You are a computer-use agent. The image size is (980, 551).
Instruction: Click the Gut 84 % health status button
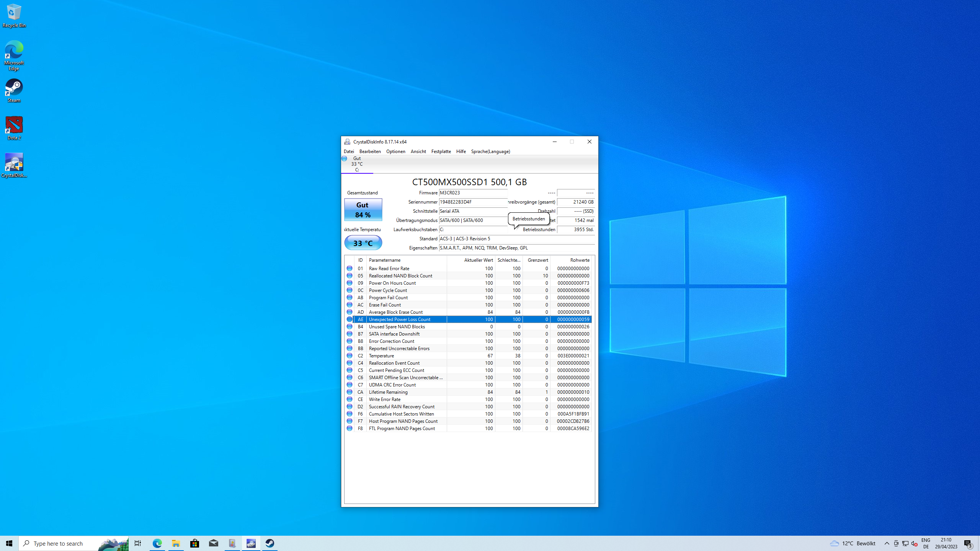(363, 210)
